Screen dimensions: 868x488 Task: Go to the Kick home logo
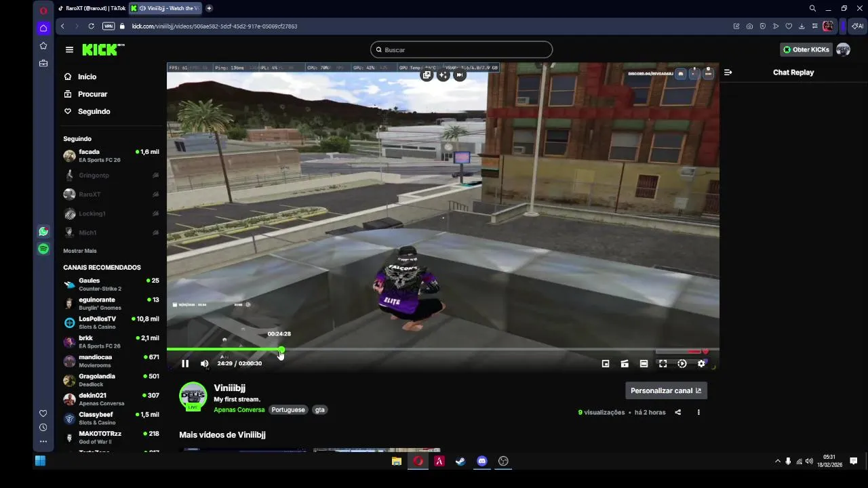(103, 49)
